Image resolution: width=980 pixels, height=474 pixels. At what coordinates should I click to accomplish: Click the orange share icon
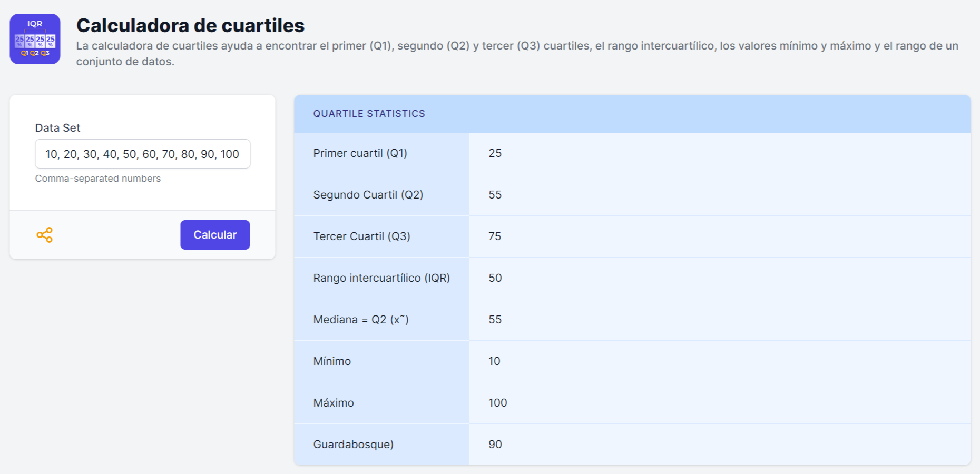(x=45, y=235)
